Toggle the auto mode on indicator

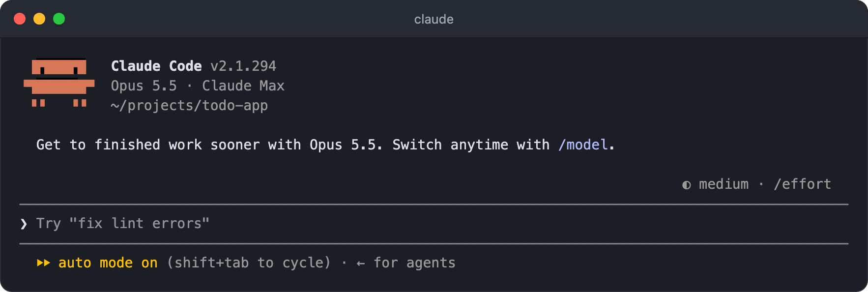pos(108,263)
